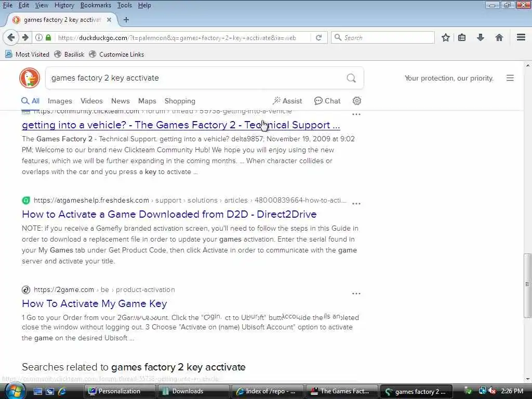This screenshot has width=532, height=399.
Task: Open new tab with plus button
Action: 126,20
